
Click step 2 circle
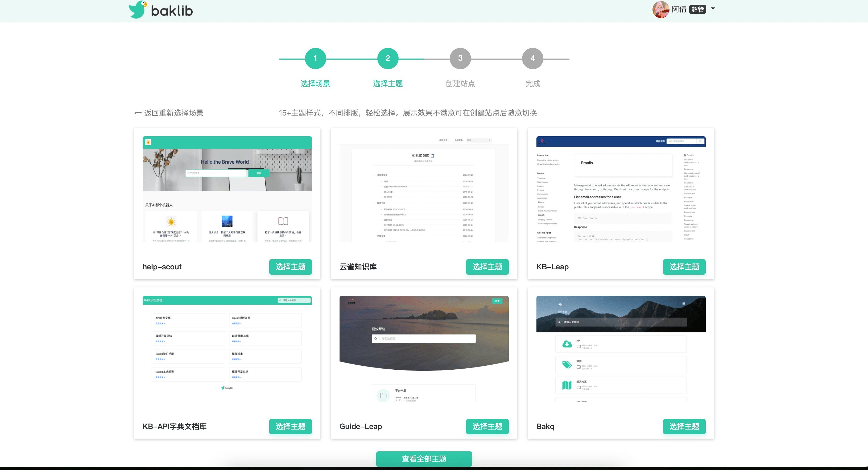coord(388,58)
